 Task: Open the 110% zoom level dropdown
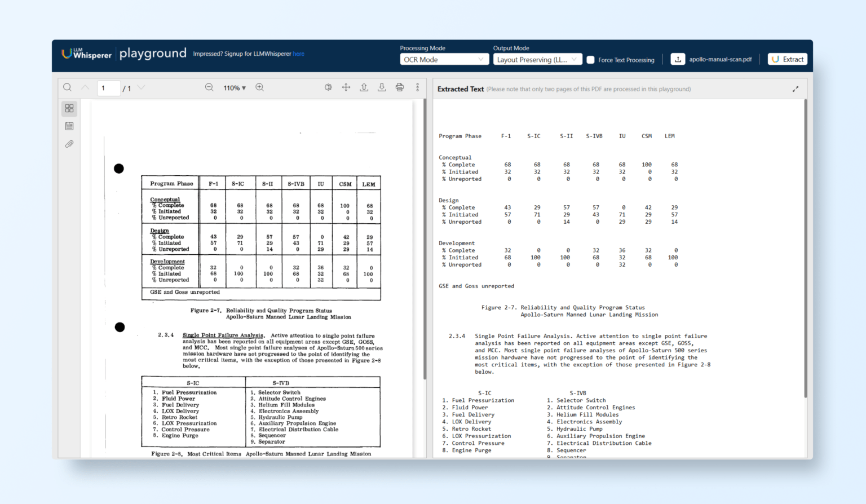tap(235, 87)
